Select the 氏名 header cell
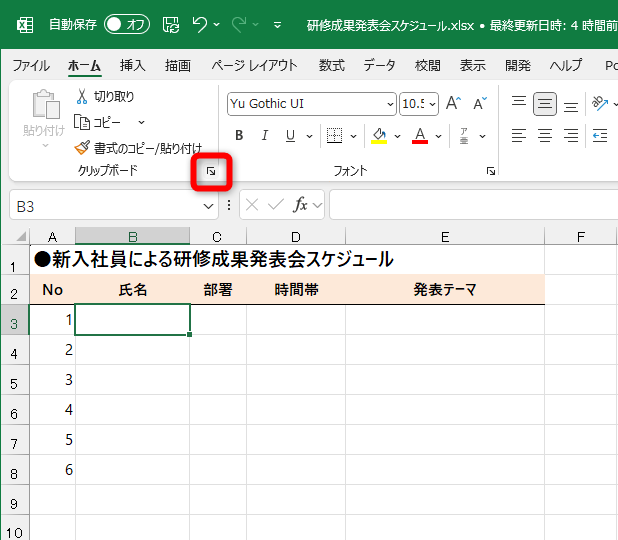The width and height of the screenshot is (618, 540). click(132, 290)
